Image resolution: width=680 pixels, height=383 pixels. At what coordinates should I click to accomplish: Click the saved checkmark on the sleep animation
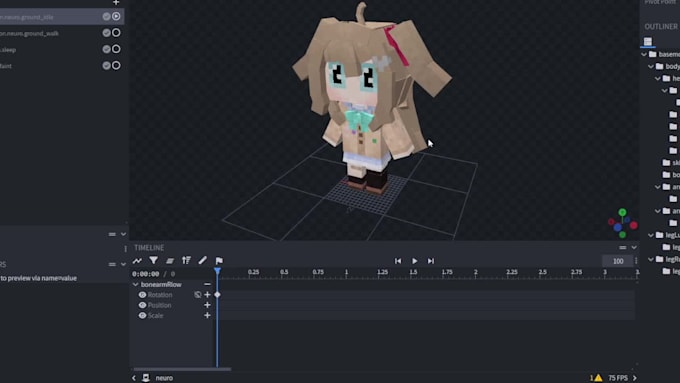coord(106,49)
